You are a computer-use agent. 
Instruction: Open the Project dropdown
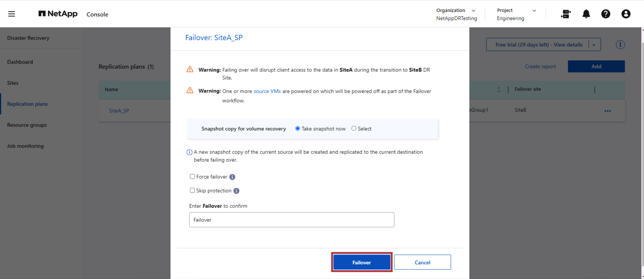534,10
